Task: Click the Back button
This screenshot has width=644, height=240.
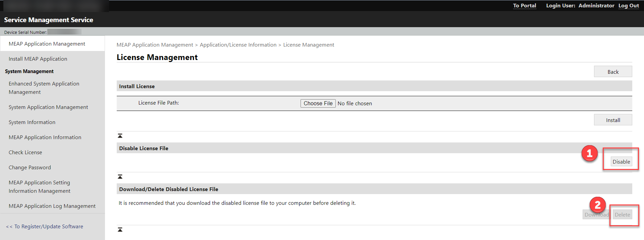Action: (613, 72)
